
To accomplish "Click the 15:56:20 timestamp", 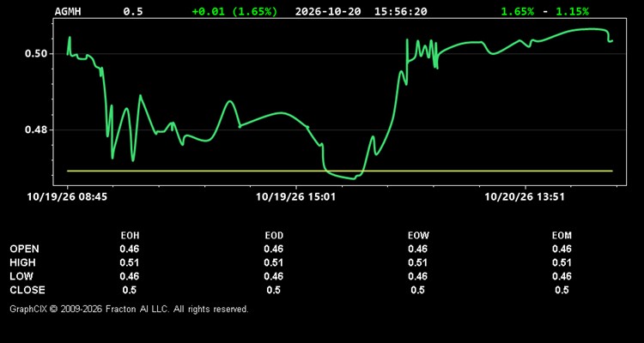I will (400, 11).
